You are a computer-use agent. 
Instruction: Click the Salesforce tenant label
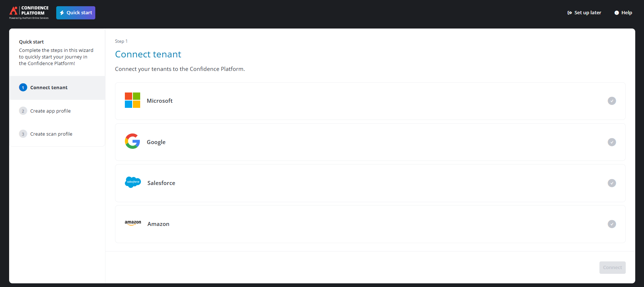click(161, 183)
